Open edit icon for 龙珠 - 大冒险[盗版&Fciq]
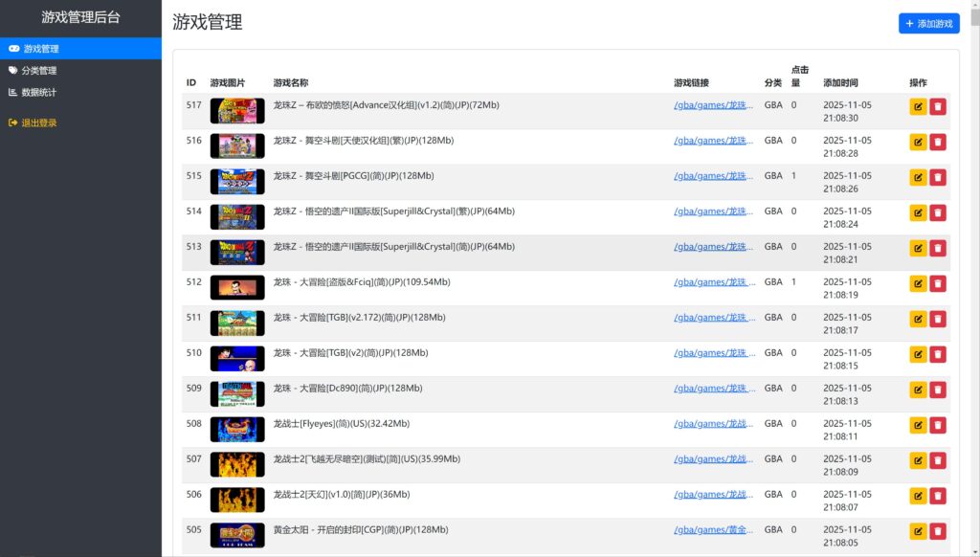The image size is (980, 557). 918,283
